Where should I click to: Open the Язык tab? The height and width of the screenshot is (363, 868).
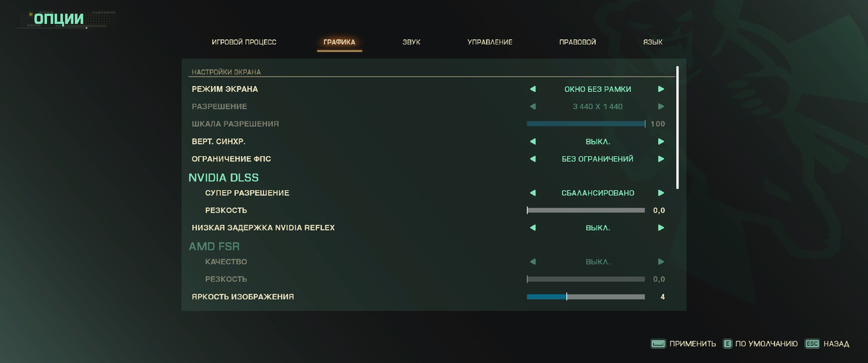click(x=653, y=42)
